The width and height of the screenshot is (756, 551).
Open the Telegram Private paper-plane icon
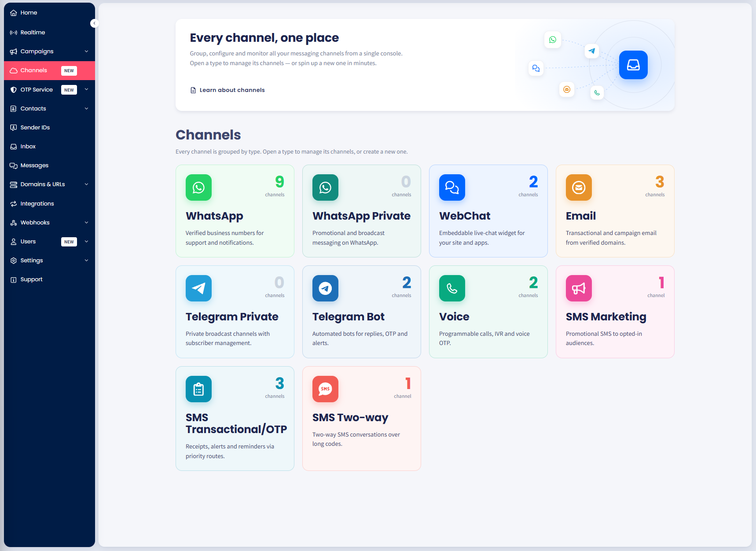click(198, 288)
